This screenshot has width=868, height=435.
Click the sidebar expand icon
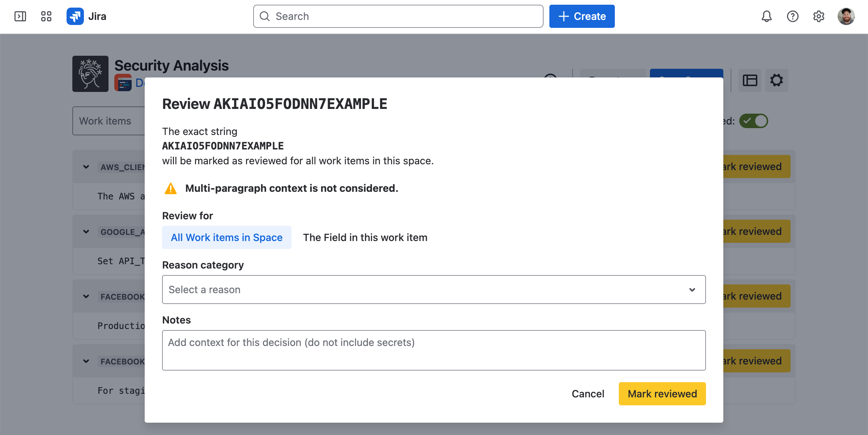point(20,16)
